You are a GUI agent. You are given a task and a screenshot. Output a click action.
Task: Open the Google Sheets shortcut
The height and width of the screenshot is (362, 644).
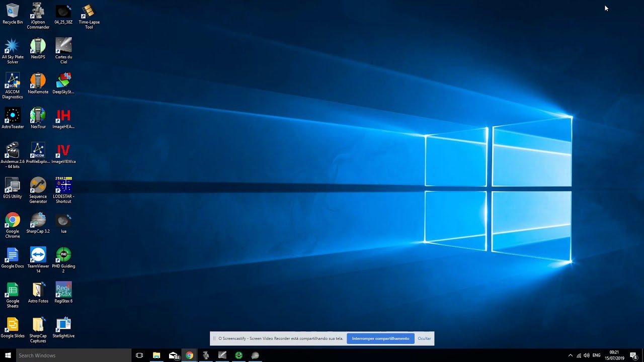[13, 295]
